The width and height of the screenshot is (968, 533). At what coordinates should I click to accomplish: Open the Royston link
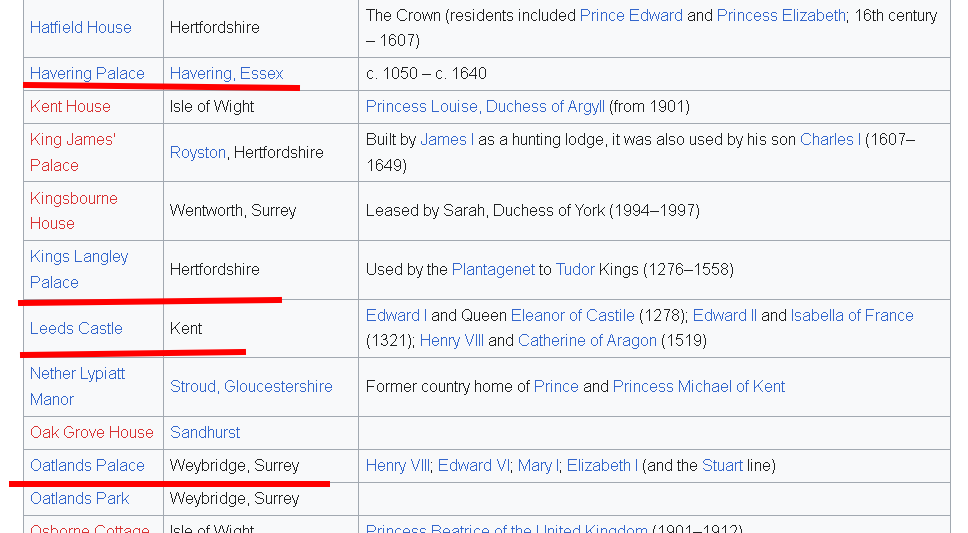[x=198, y=153]
